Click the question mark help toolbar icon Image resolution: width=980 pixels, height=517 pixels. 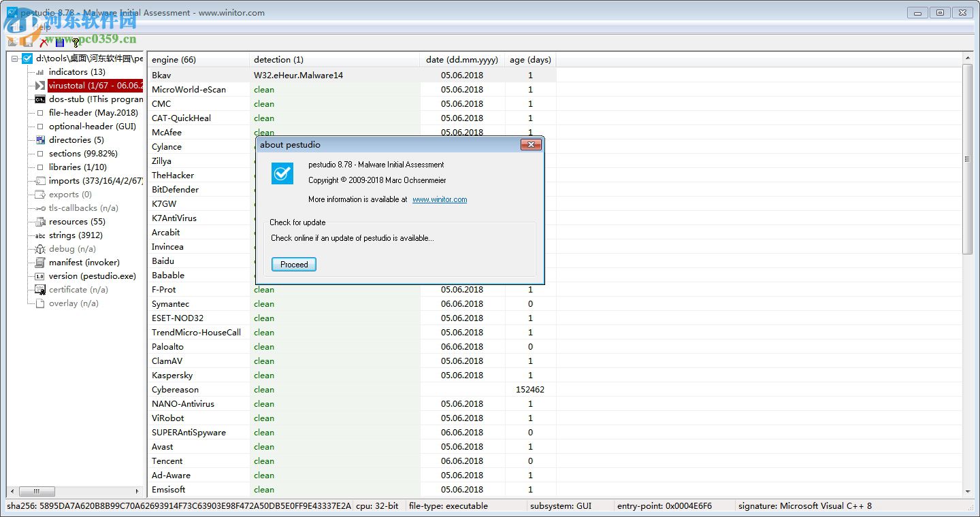[75, 42]
